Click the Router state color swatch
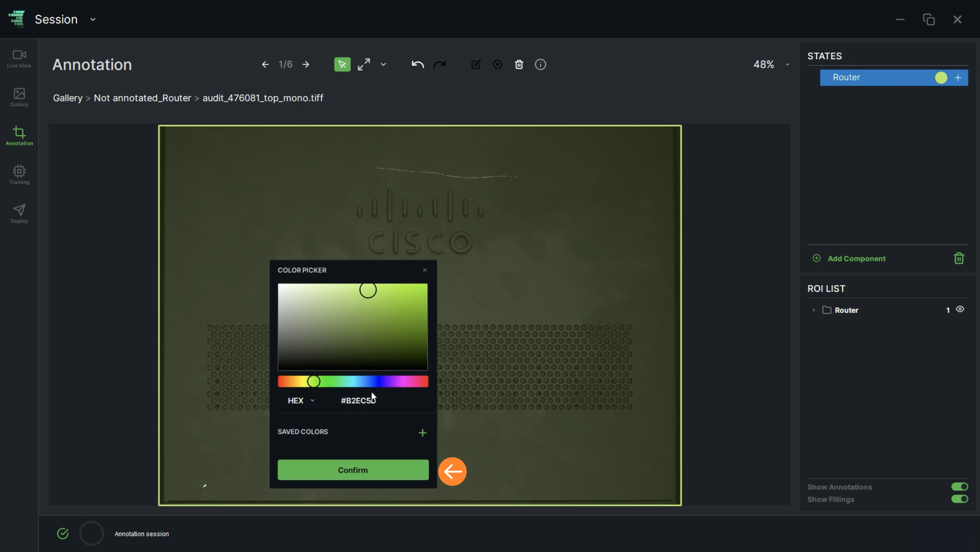The width and height of the screenshot is (980, 552). point(941,78)
